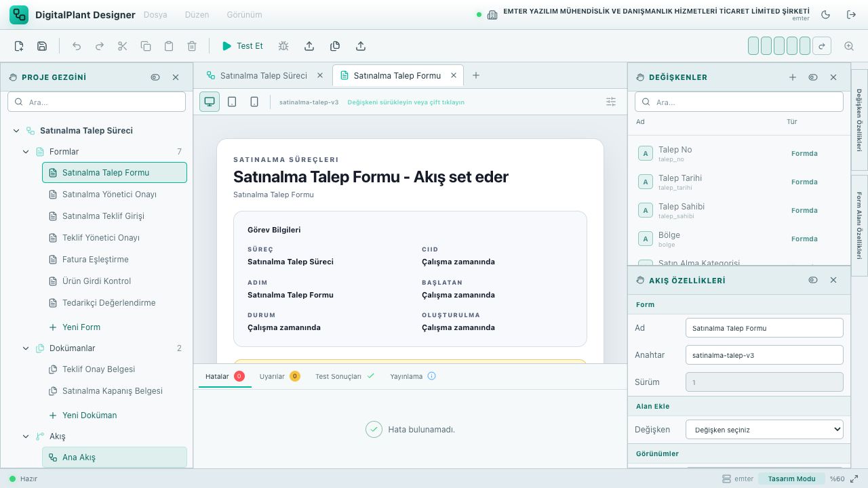This screenshot has height=488, width=868.
Task: Open the Görünüm menu
Action: [244, 14]
